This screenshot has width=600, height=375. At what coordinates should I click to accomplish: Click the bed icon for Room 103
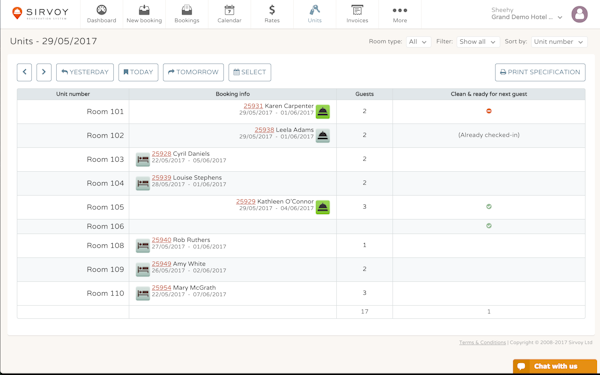[x=143, y=160]
